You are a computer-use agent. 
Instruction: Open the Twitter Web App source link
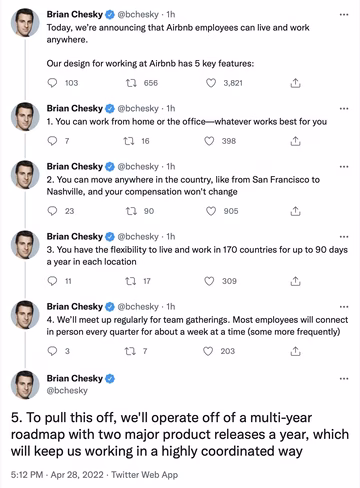[x=144, y=474]
